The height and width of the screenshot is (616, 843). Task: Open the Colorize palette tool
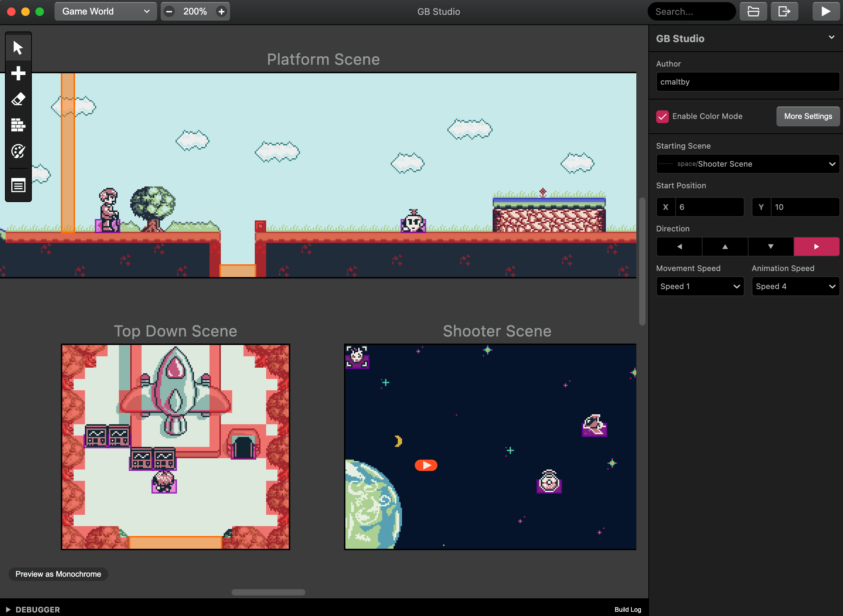(18, 151)
